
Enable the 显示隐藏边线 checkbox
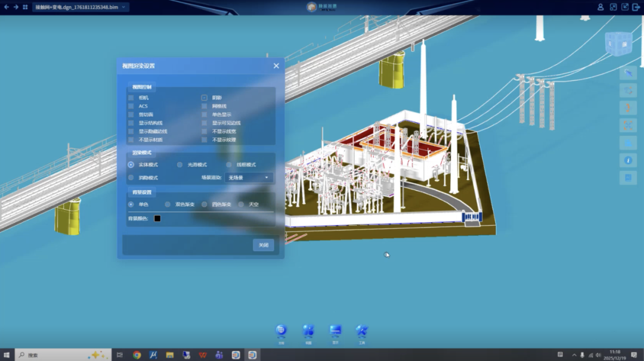(x=131, y=131)
